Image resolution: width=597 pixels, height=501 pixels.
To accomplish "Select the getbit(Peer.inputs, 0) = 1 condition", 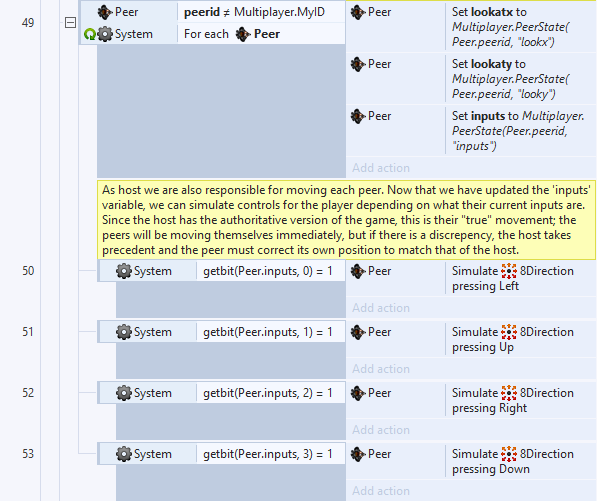I will [x=268, y=271].
